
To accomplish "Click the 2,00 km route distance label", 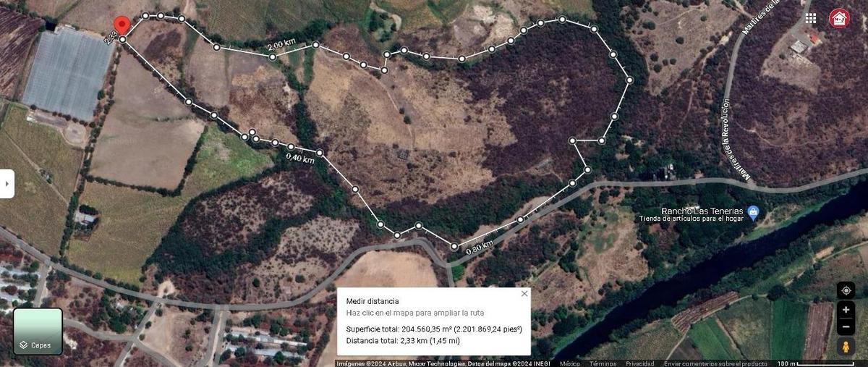I will (x=281, y=45).
